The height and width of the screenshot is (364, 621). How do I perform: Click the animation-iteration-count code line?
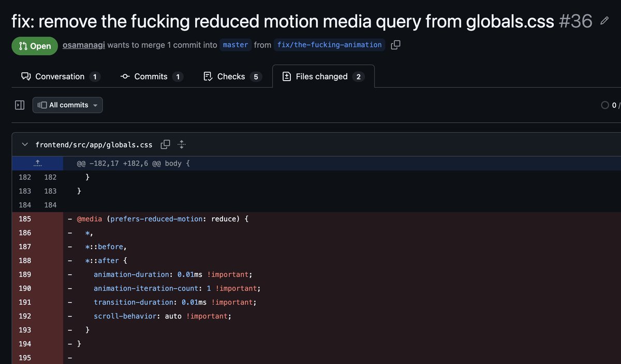click(x=177, y=288)
